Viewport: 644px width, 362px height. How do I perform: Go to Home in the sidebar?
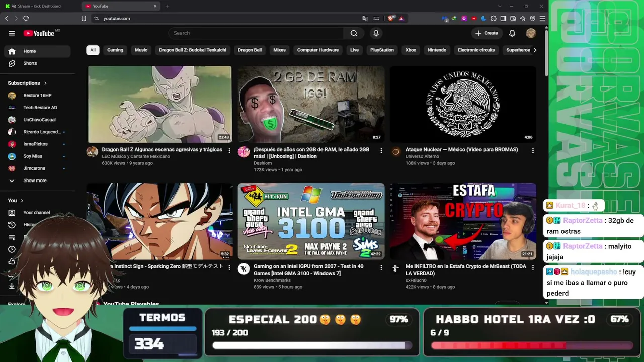click(37, 51)
